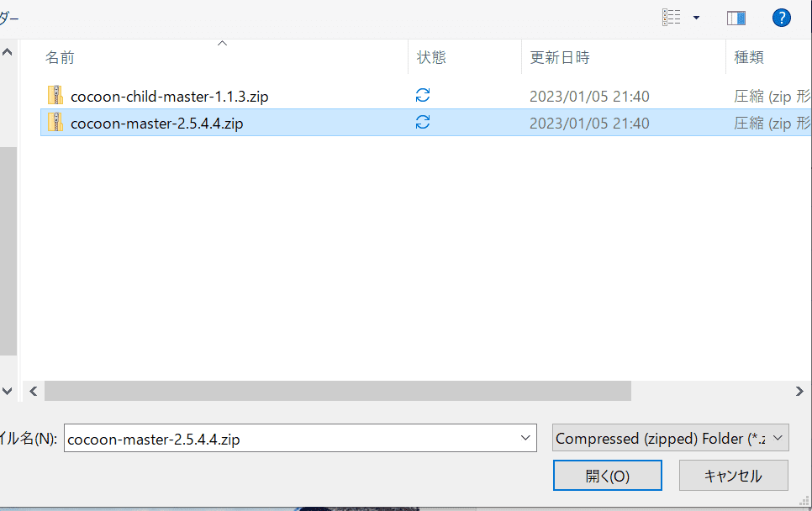812x511 pixels.
Task: Open the blue help question icon
Action: tap(782, 18)
